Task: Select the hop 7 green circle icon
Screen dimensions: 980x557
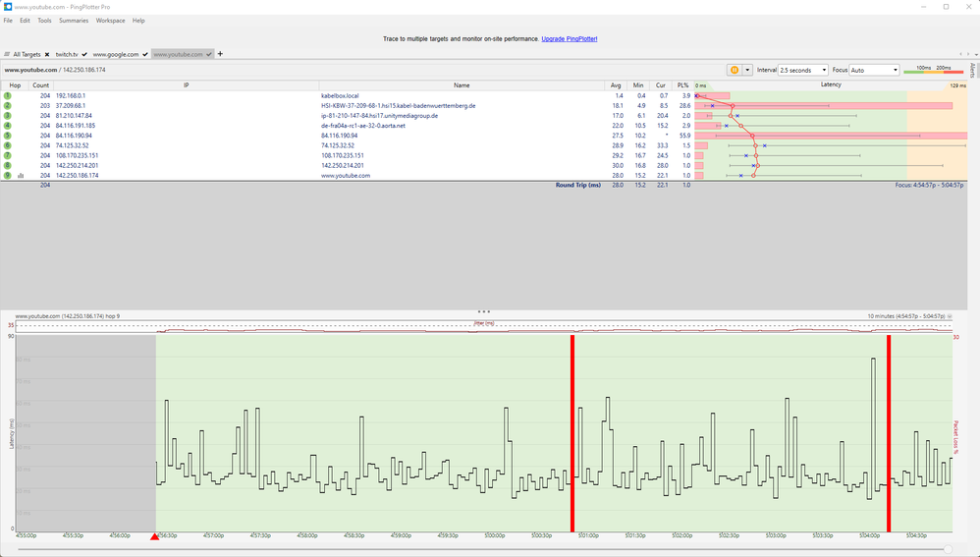Action: click(x=8, y=155)
